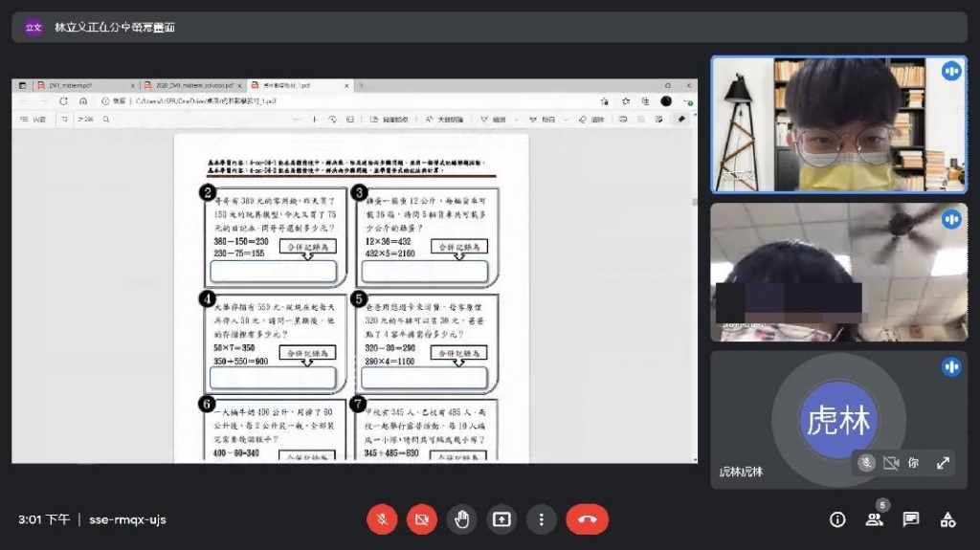Click the muted microphone icon on your tile
980x550 pixels.
[866, 463]
